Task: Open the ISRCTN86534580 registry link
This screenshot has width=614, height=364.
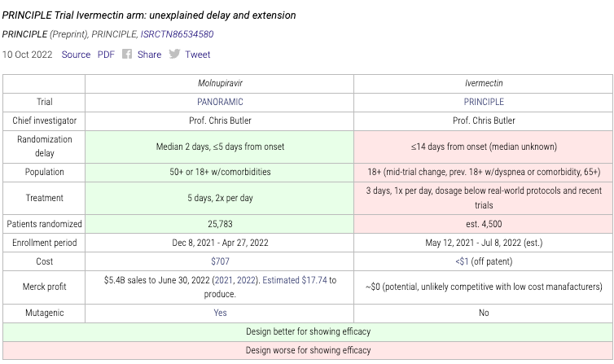Action: coord(177,34)
